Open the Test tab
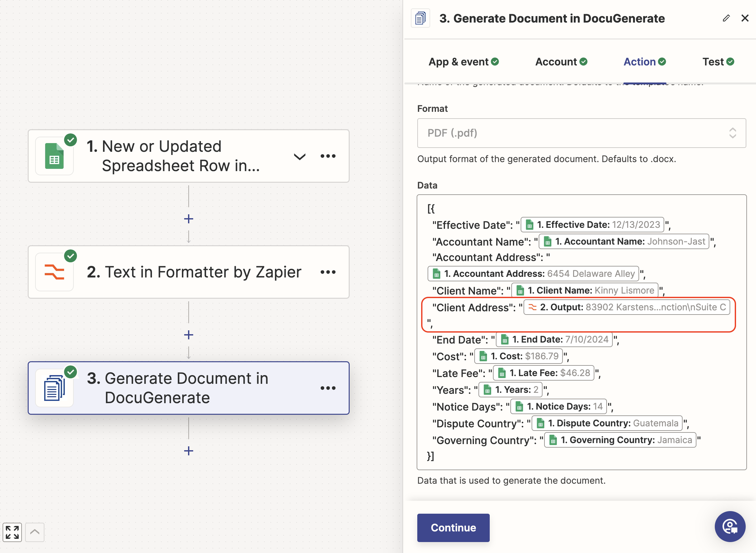The height and width of the screenshot is (553, 756). pyautogui.click(x=718, y=62)
